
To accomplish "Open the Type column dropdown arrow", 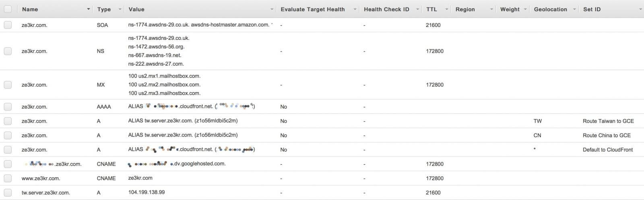I will click(x=120, y=9).
